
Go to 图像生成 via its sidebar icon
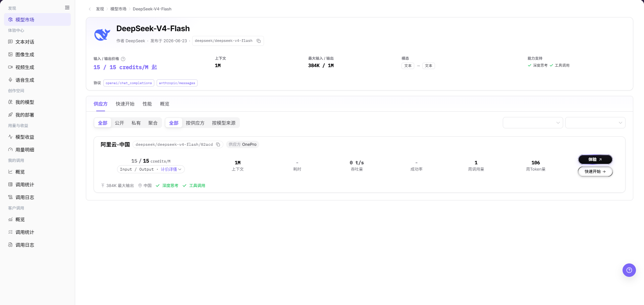[10, 55]
